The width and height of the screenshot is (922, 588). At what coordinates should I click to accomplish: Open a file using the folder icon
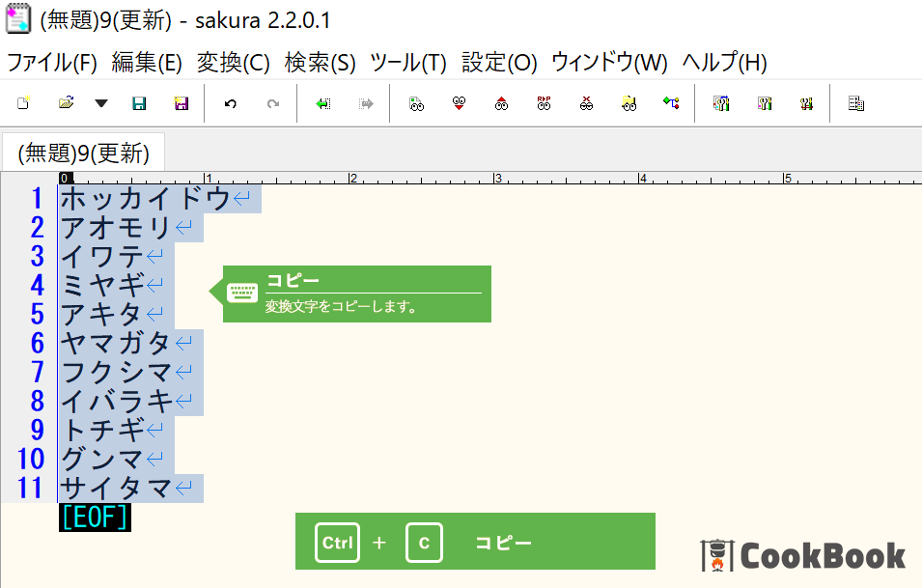(x=66, y=103)
